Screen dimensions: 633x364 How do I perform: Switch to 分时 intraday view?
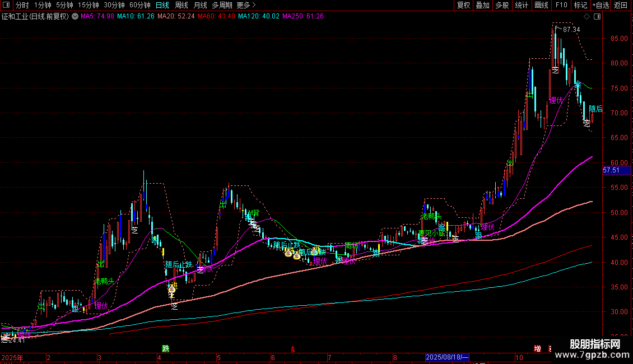pyautogui.click(x=22, y=5)
